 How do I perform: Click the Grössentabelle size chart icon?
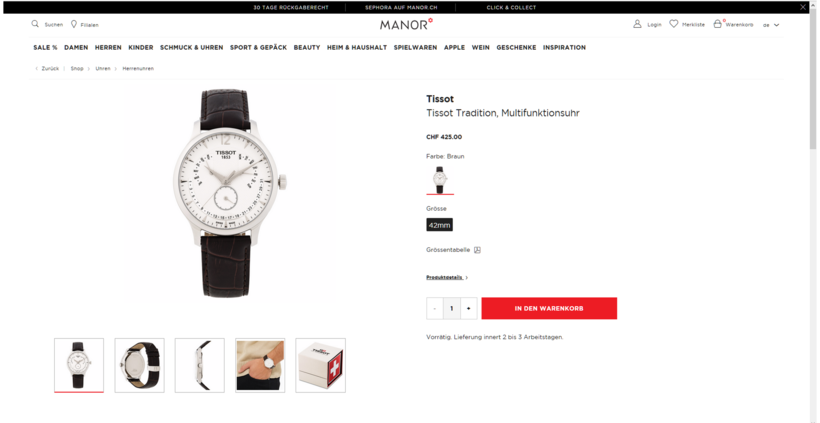point(477,250)
